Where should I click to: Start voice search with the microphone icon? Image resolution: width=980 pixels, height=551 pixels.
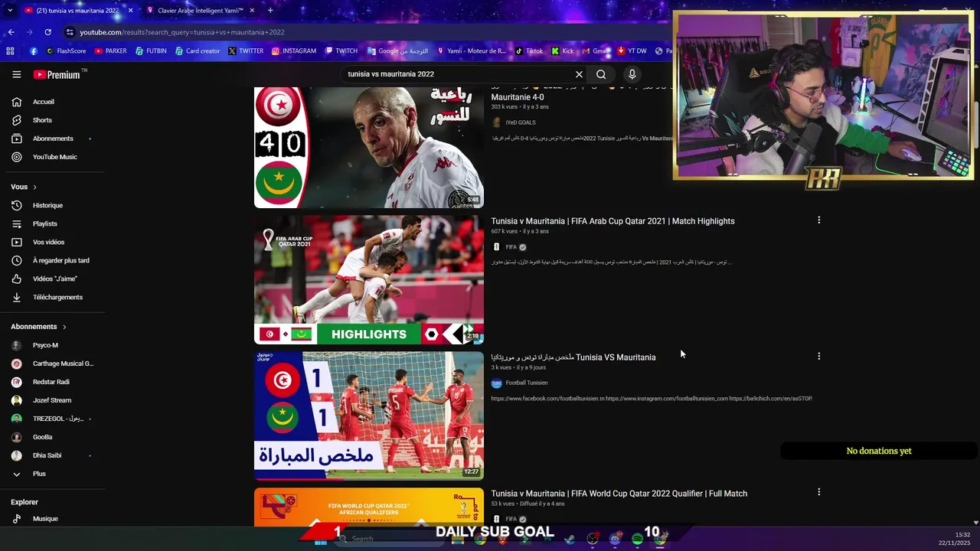(x=632, y=74)
